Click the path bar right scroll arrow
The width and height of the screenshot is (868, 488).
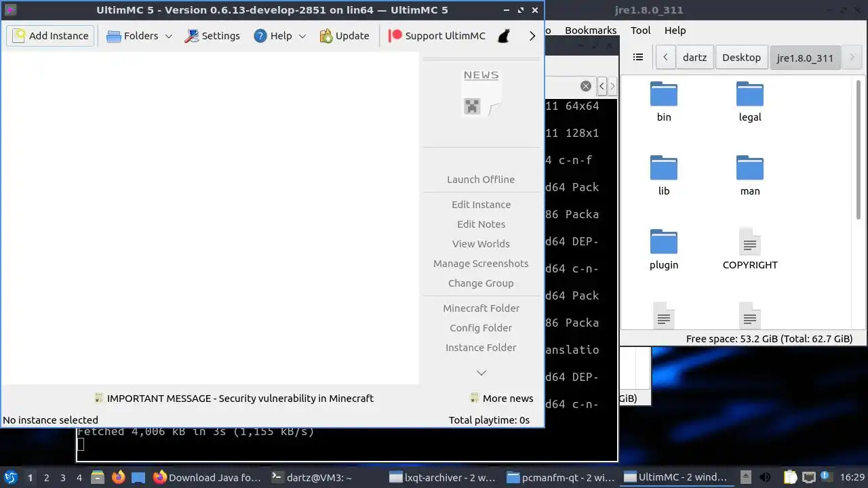[x=852, y=58]
